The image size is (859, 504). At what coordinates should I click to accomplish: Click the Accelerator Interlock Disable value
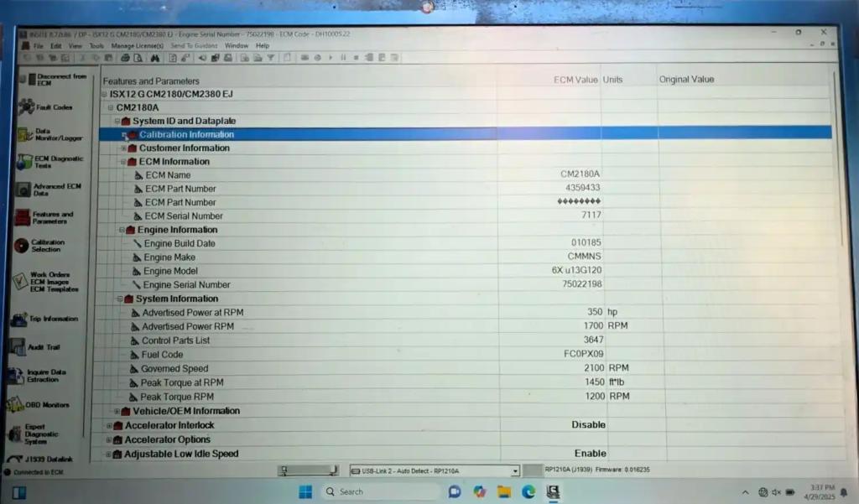588,425
